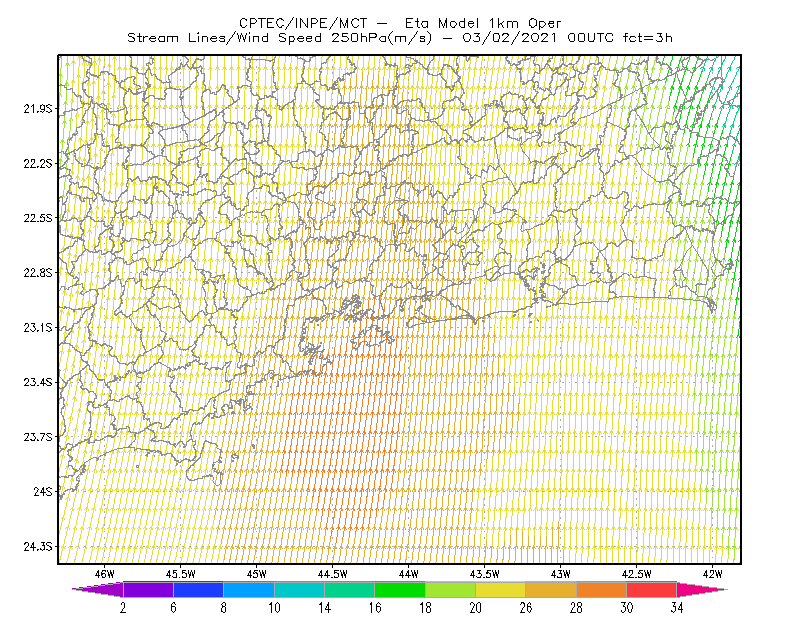Viewport: 800px width, 618px height.
Task: Click the purple 2–6 legend swatch
Action: (148, 589)
